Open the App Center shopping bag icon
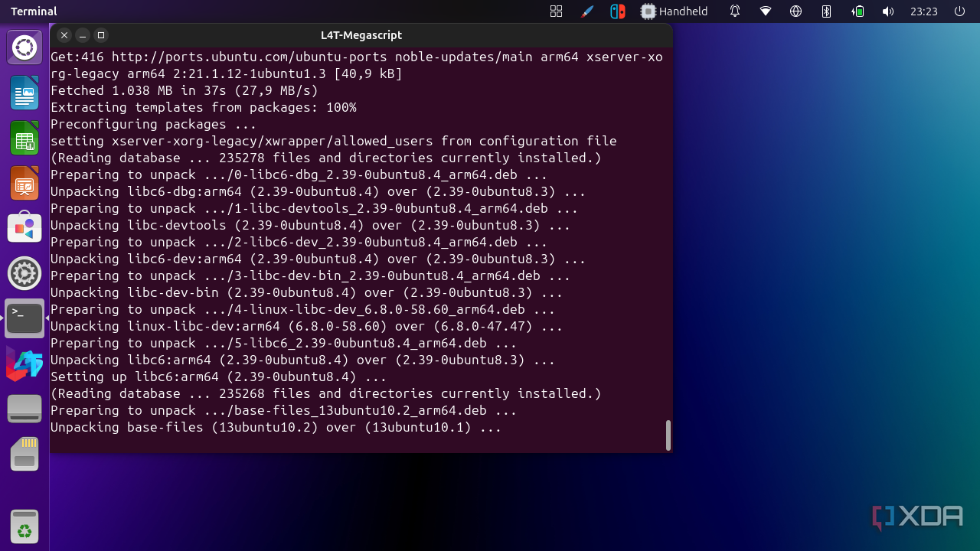This screenshot has height=551, width=980. click(x=24, y=227)
